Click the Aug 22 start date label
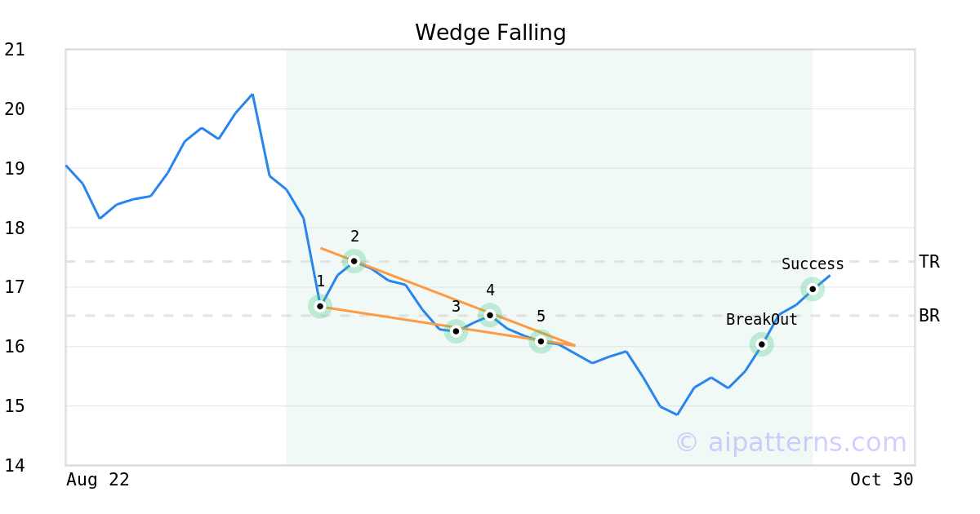This screenshot has width=980, height=514. coord(98,480)
